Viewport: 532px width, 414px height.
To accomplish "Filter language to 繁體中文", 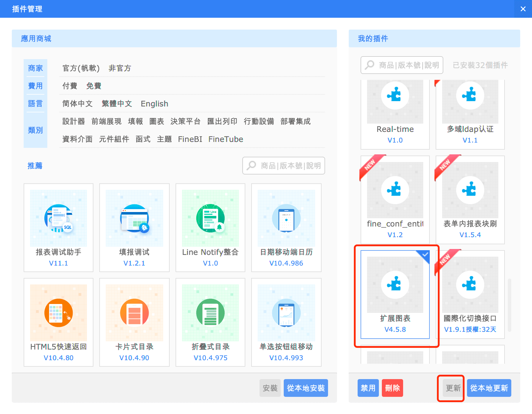I will (x=117, y=104).
